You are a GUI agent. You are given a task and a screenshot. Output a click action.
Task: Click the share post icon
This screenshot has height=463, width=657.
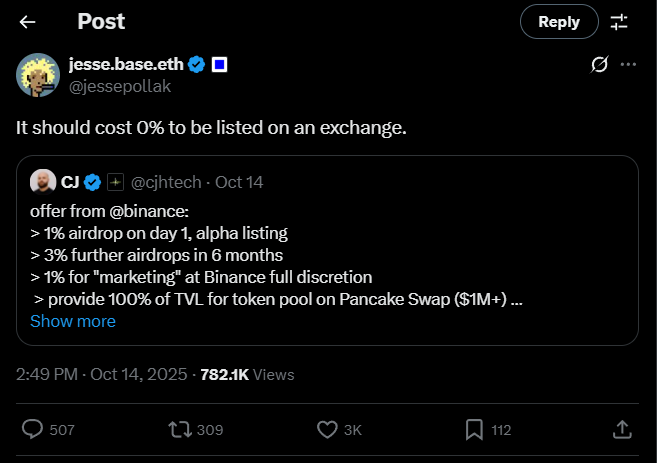point(620,429)
